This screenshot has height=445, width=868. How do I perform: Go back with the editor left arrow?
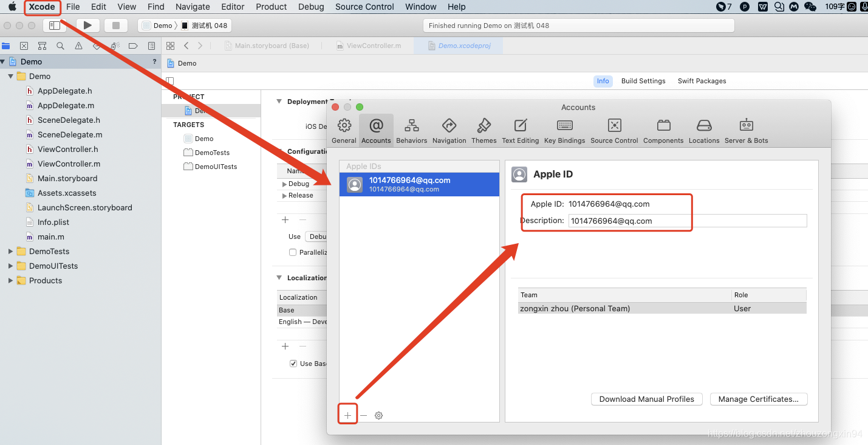(x=186, y=46)
